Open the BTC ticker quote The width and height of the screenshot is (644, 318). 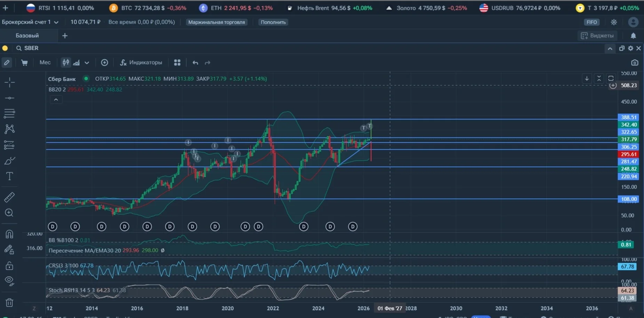pos(148,8)
